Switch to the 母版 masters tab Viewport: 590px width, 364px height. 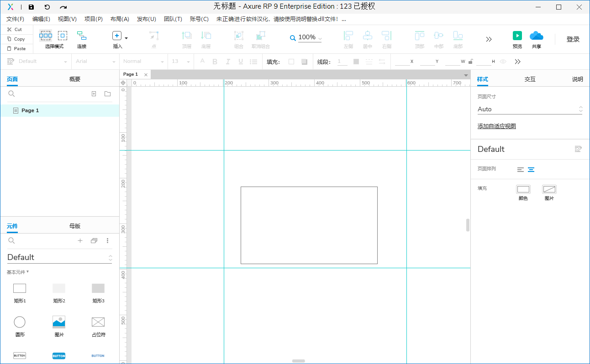(x=75, y=226)
